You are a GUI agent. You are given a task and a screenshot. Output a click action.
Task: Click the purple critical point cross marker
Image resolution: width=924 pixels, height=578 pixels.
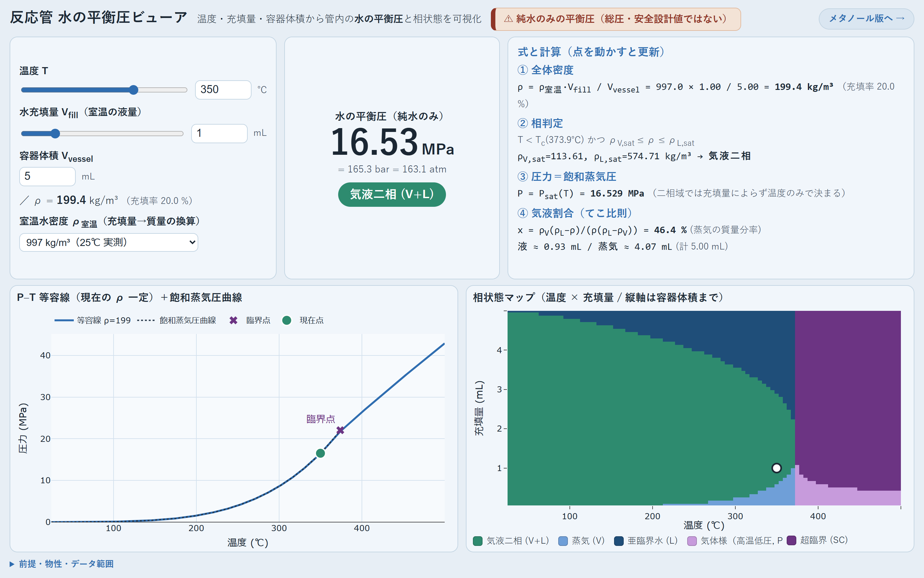[340, 430]
